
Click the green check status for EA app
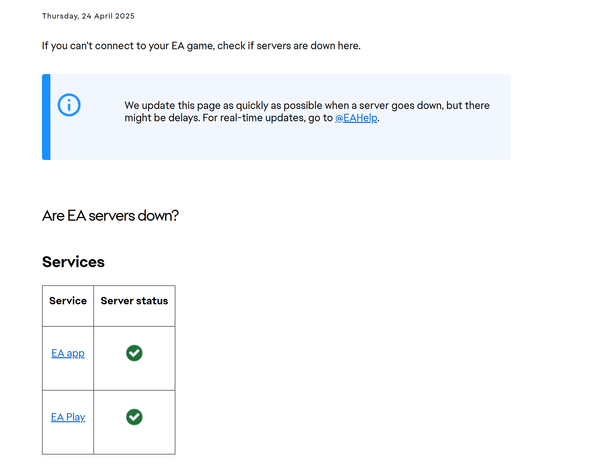[x=134, y=353]
